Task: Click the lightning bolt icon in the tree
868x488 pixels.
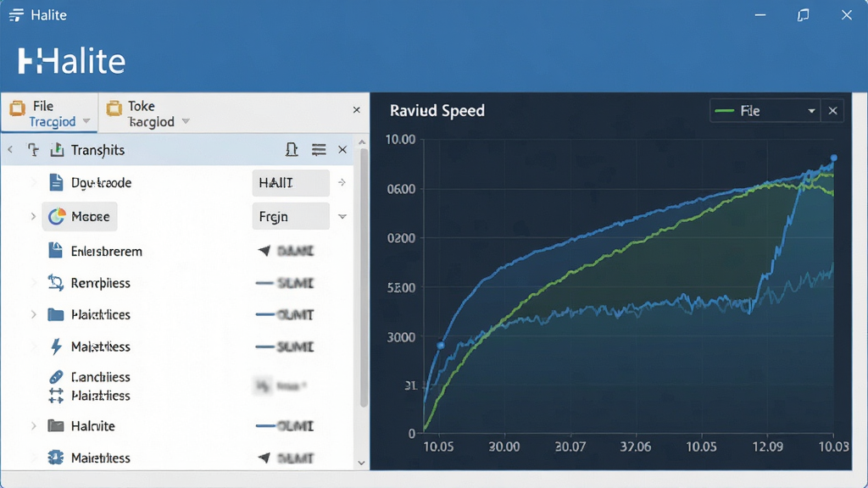Action: [56, 347]
